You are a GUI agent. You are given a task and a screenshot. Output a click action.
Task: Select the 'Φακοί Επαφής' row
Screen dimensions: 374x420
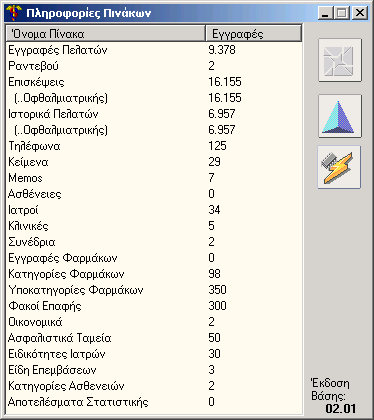point(154,306)
